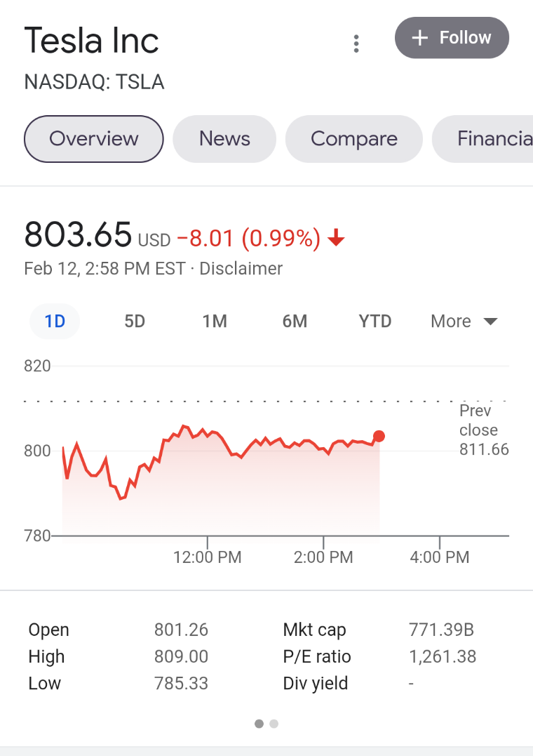The width and height of the screenshot is (533, 756).
Task: Follow Tesla Inc stock
Action: pyautogui.click(x=452, y=38)
